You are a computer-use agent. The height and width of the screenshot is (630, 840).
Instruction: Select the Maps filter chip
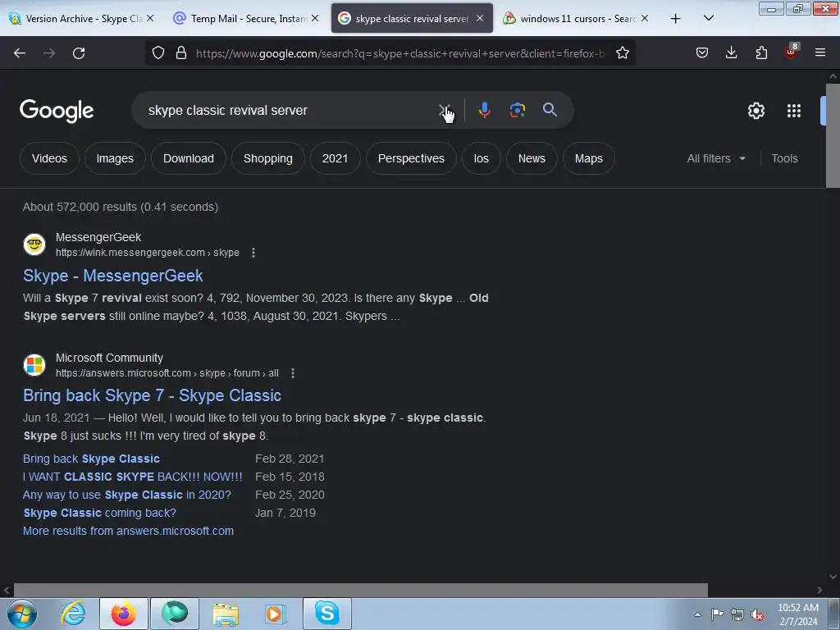(x=588, y=158)
